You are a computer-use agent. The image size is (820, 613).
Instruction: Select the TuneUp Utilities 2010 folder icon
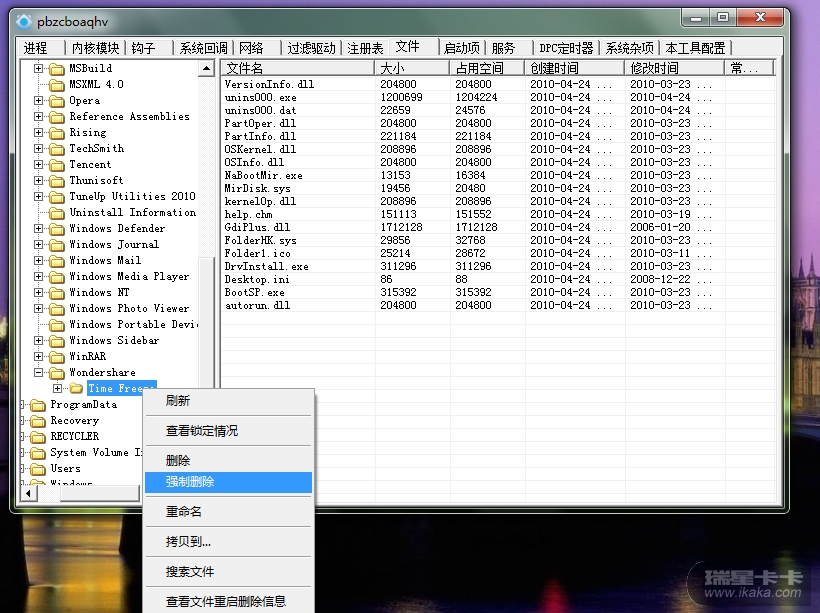(x=57, y=197)
